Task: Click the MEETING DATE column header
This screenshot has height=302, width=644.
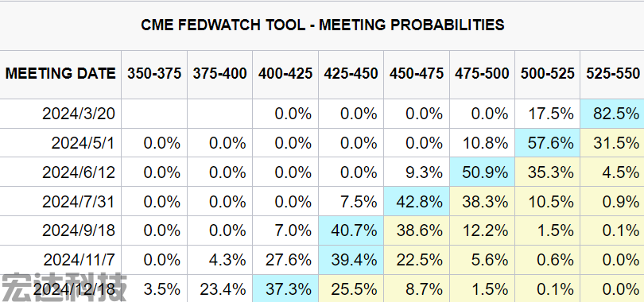Action: [x=60, y=74]
